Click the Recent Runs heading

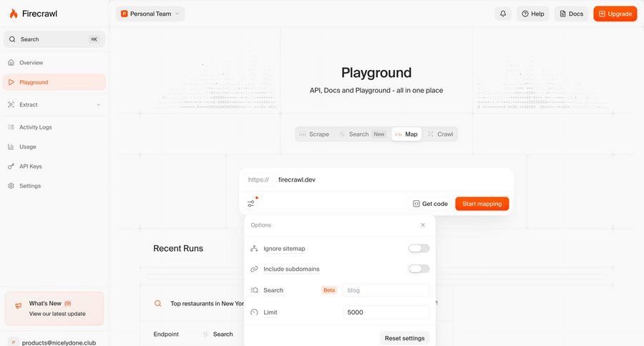click(x=178, y=248)
